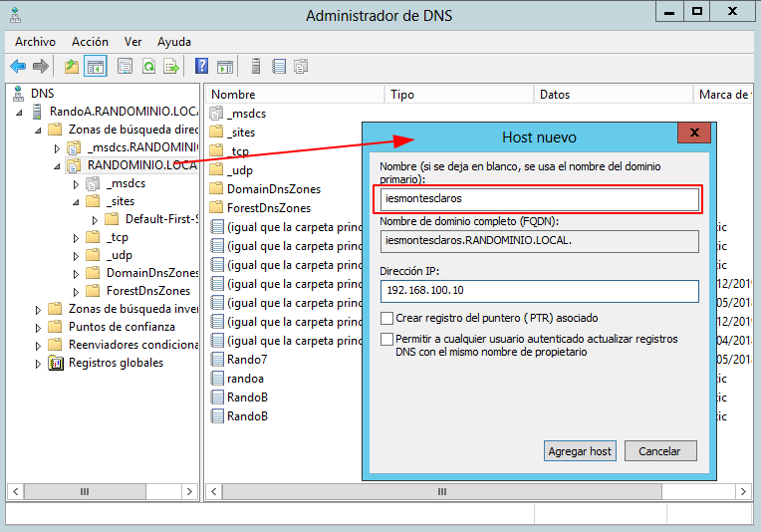Sort list by Tipo column header
This screenshot has height=532, width=761.
coord(458,95)
